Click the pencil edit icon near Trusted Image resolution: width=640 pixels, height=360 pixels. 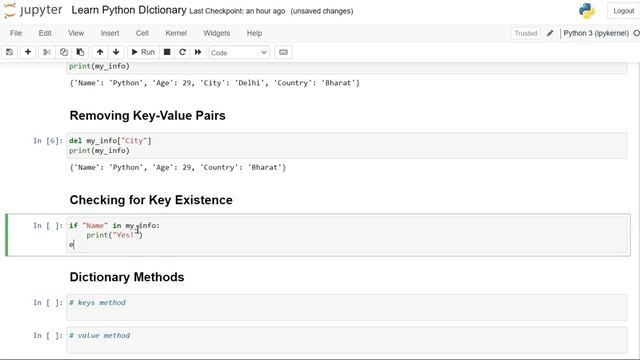[550, 33]
